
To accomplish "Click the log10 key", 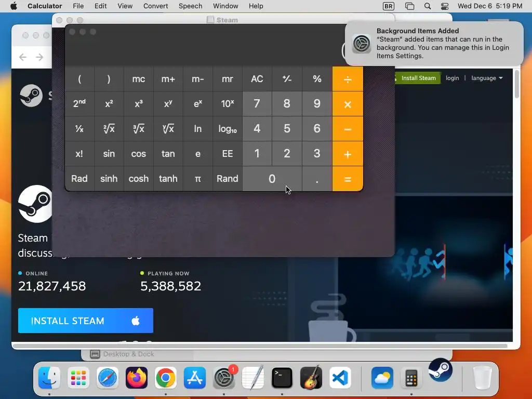I will (228, 129).
